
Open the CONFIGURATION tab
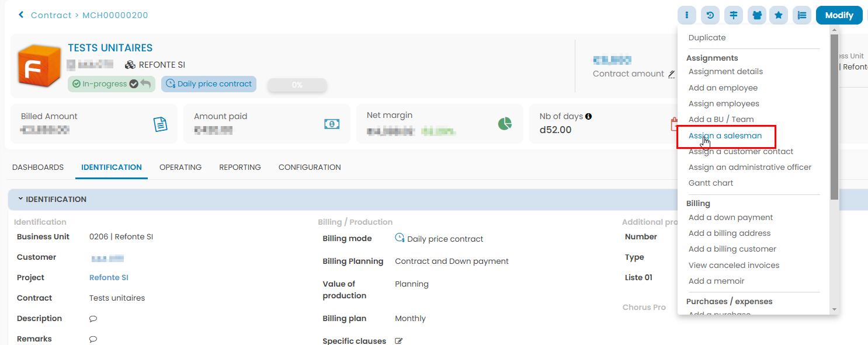(310, 167)
